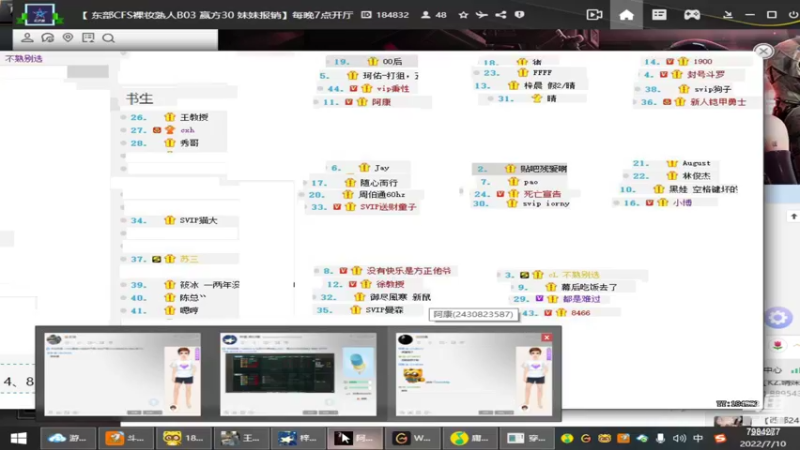Close the user list overlay with X
800x450 pixels.
tap(763, 51)
